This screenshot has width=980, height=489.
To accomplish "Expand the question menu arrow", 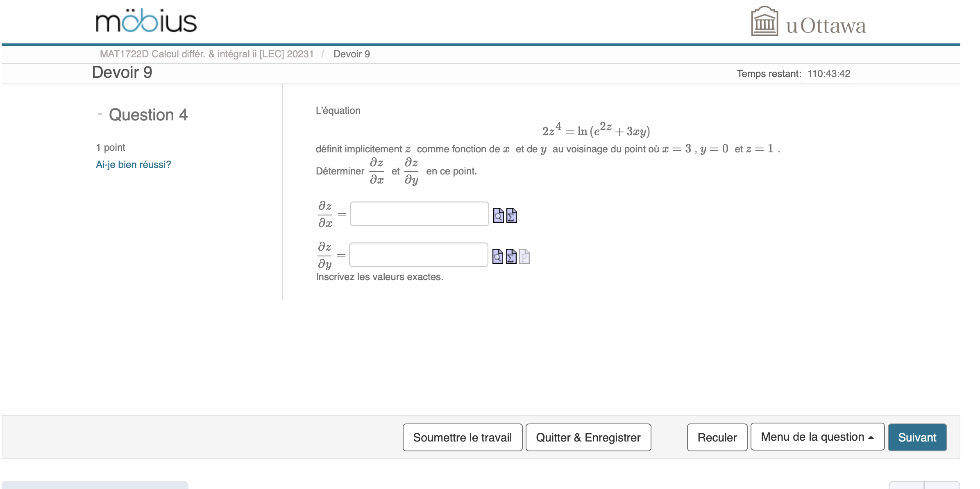I will tap(871, 437).
